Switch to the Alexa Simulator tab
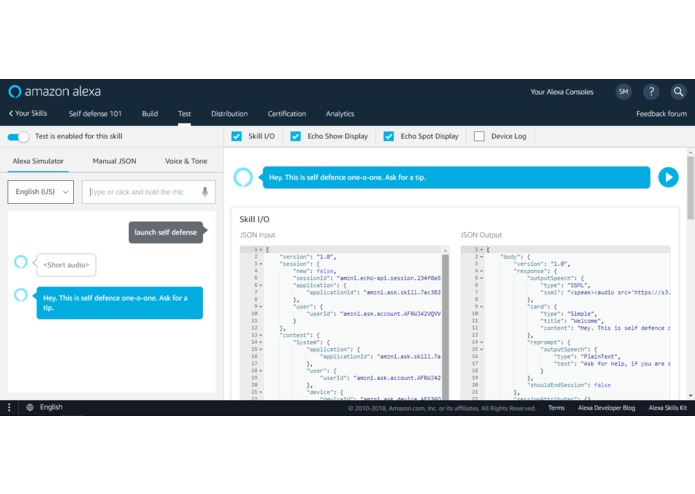The width and height of the screenshot is (695, 494). pos(38,161)
